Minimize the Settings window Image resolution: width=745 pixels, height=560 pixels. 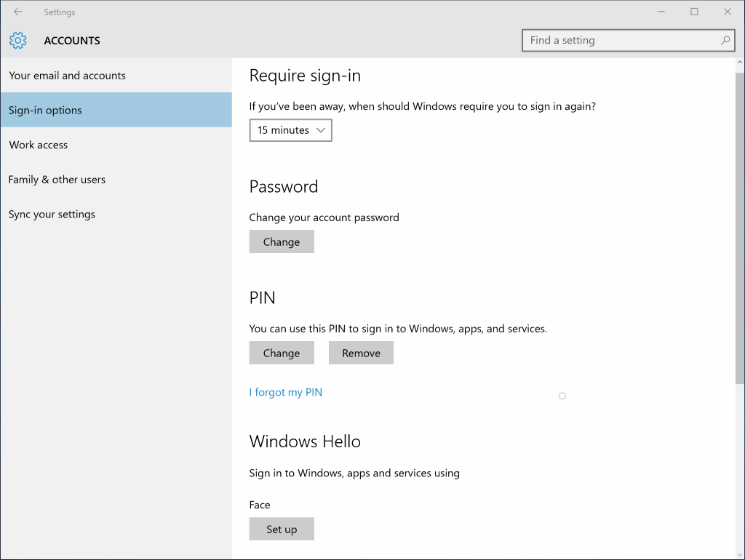[661, 12]
